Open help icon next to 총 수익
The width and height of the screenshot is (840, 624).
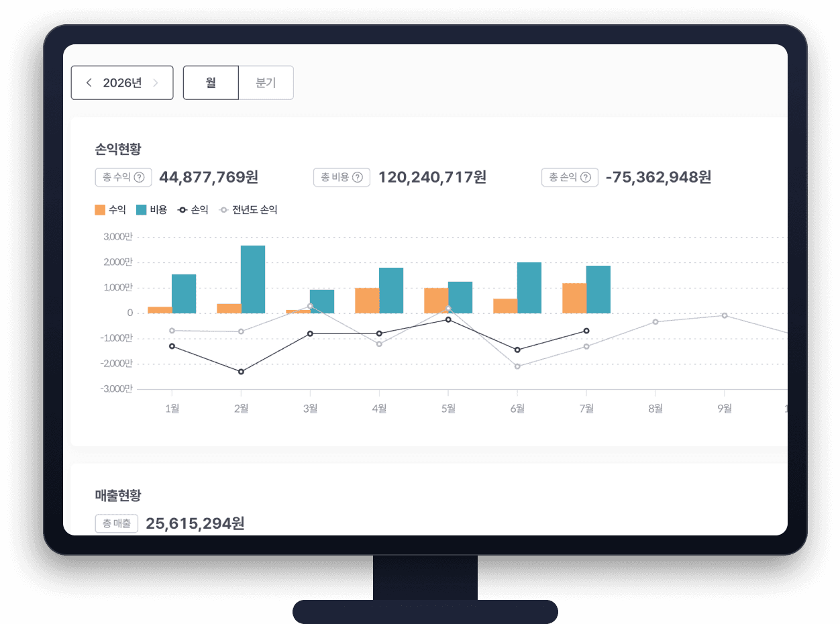[x=139, y=177]
